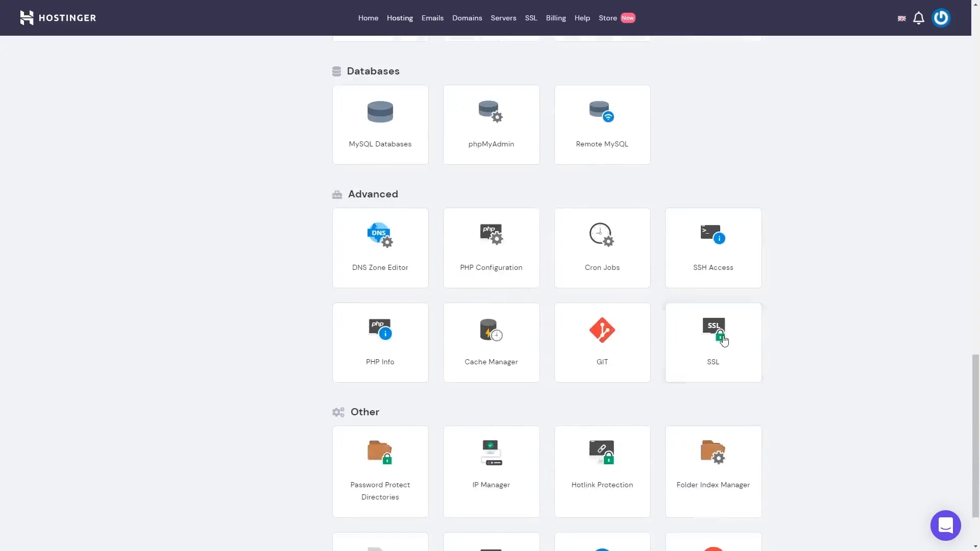Click SSL in top navigation bar
This screenshot has width=980, height=551.
coord(531,18)
